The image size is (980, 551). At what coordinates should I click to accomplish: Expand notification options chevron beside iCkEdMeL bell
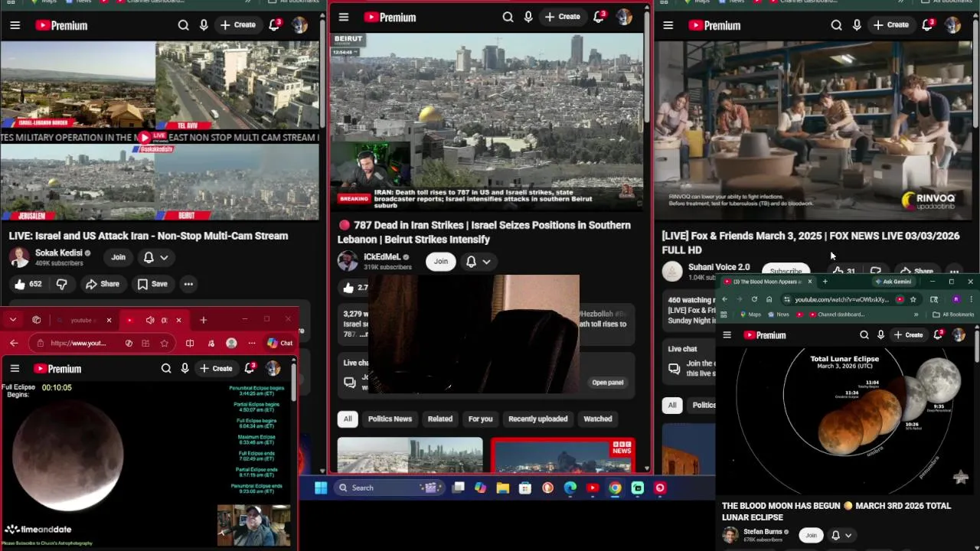[x=486, y=261]
